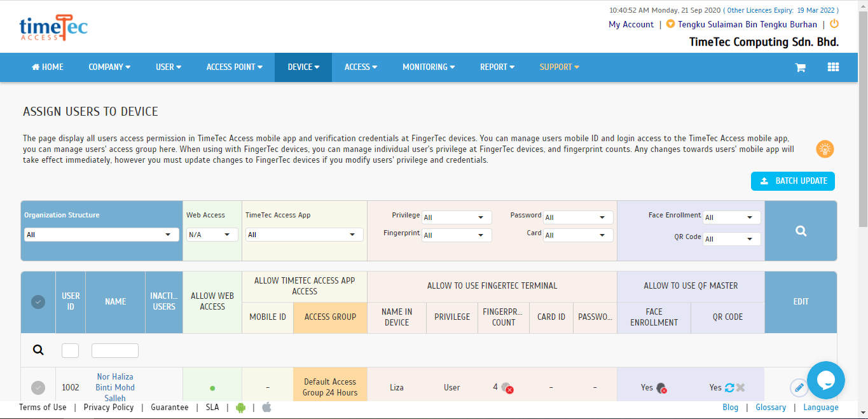Open the ACCESS POINT menu
The width and height of the screenshot is (868, 419).
[x=234, y=67]
